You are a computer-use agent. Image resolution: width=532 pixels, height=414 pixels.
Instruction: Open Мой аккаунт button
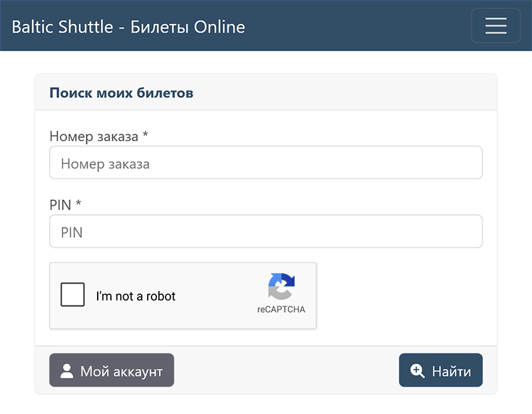coord(112,370)
